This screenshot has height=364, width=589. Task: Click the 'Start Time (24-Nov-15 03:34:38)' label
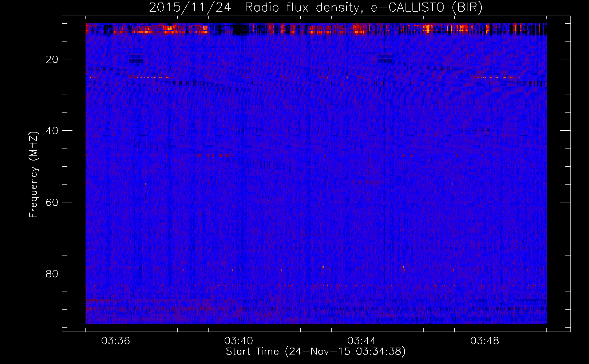click(x=316, y=352)
